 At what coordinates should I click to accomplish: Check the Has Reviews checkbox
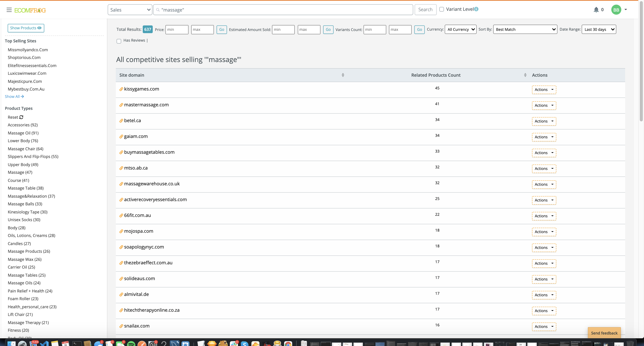point(119,41)
